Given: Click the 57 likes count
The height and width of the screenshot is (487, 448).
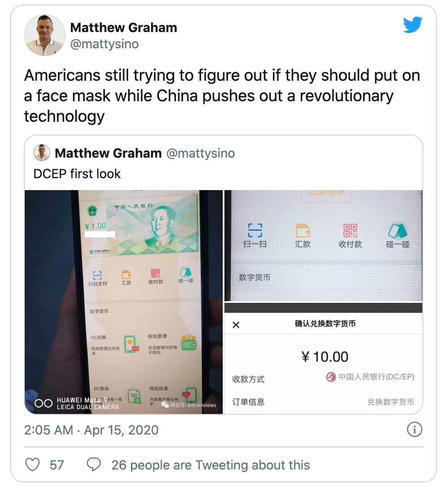Looking at the screenshot, I should [57, 465].
